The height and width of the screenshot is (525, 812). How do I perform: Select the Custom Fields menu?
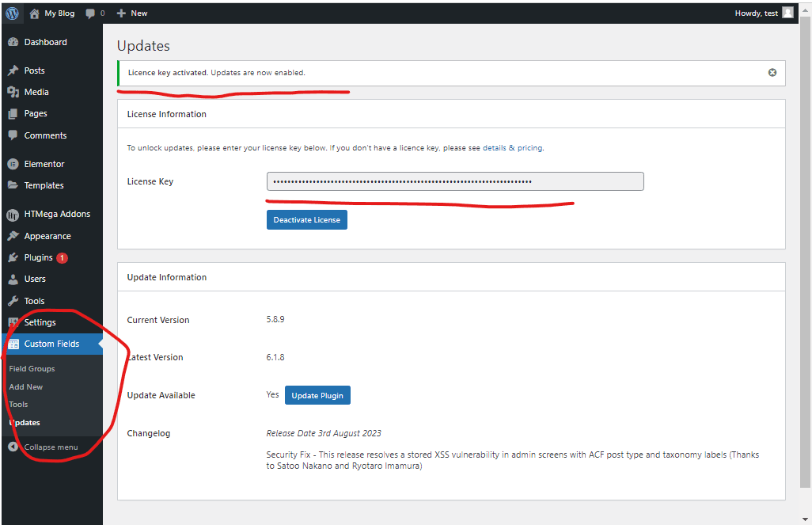[52, 344]
